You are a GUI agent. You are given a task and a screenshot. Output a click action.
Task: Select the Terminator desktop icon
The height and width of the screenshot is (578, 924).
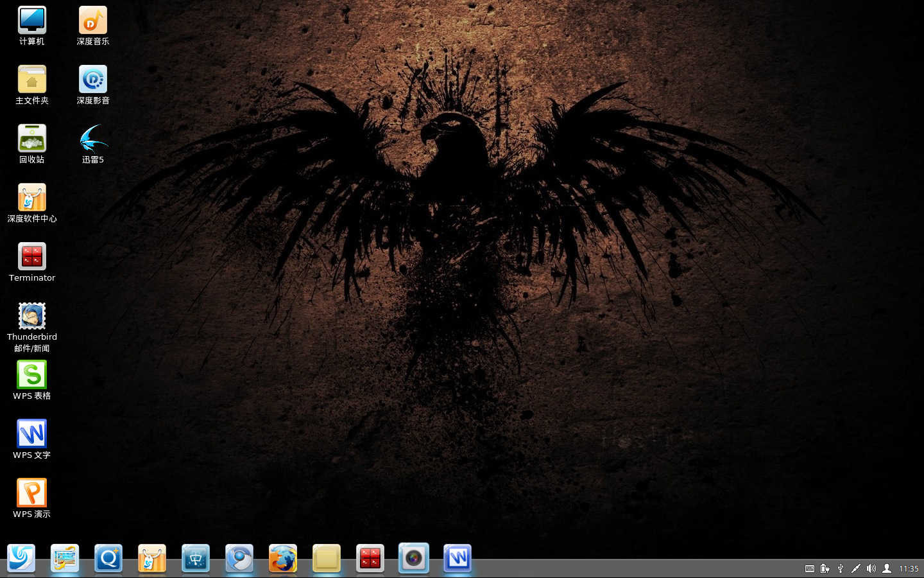coord(31,262)
